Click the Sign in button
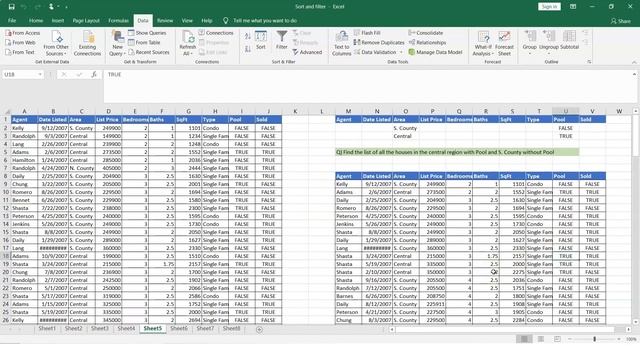Image resolution: width=640 pixels, height=360 pixels. click(x=549, y=7)
